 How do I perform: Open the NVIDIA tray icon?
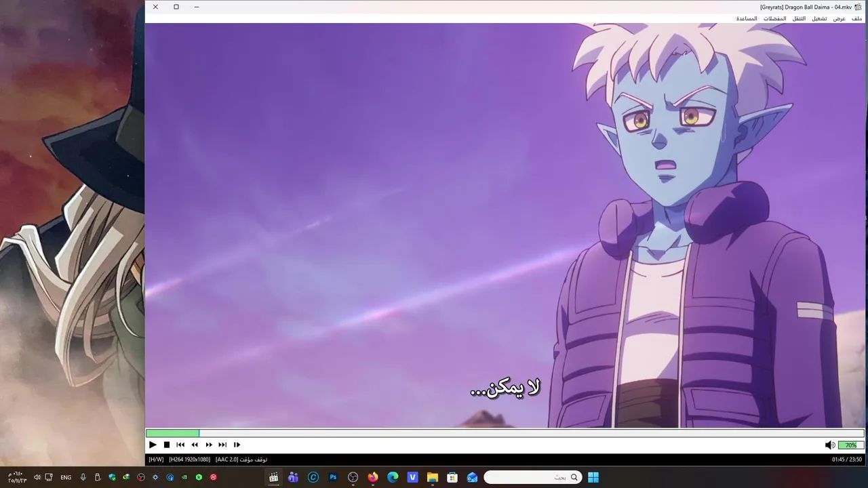click(184, 477)
